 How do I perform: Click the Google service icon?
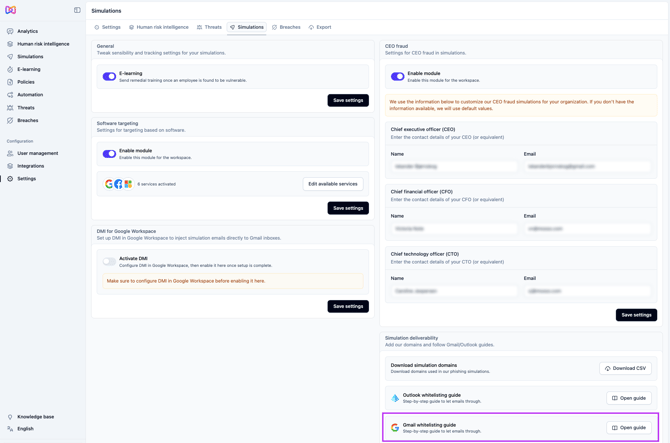109,184
